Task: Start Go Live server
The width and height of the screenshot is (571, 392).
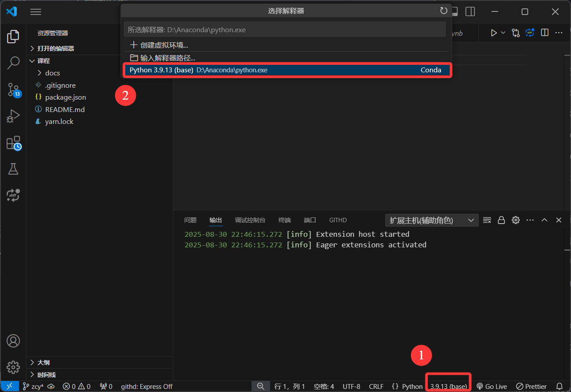Action: [x=492, y=386]
